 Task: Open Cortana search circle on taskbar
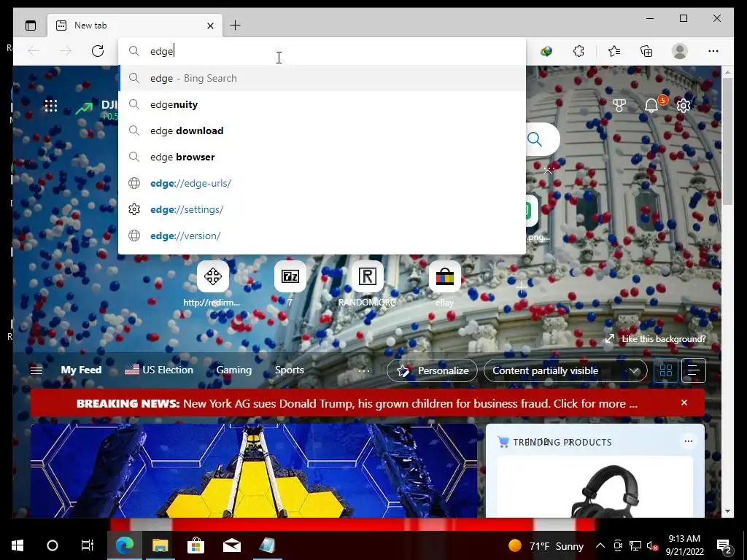pyautogui.click(x=53, y=545)
